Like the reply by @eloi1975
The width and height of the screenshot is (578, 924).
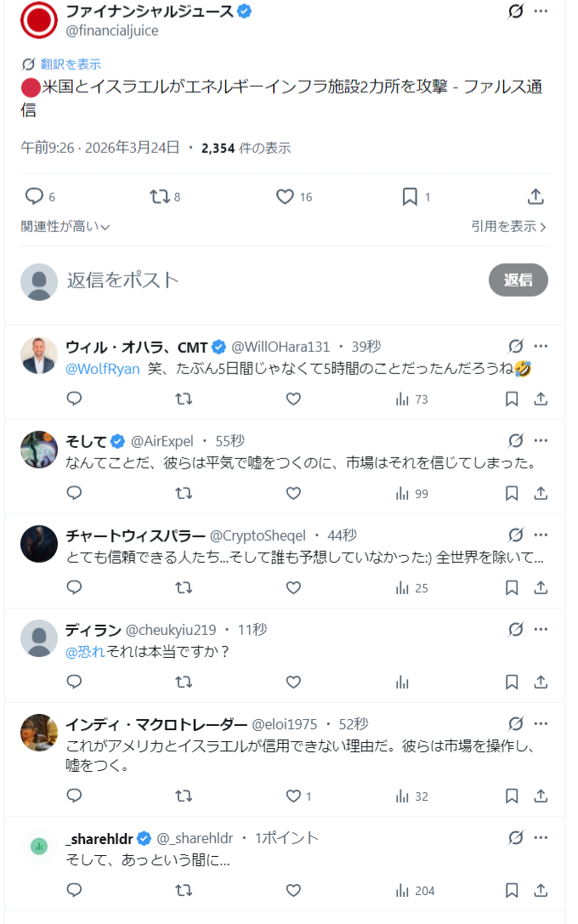click(x=293, y=796)
